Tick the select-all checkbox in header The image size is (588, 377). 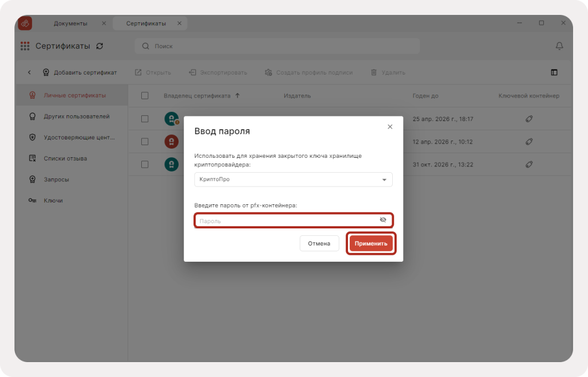[x=145, y=96]
